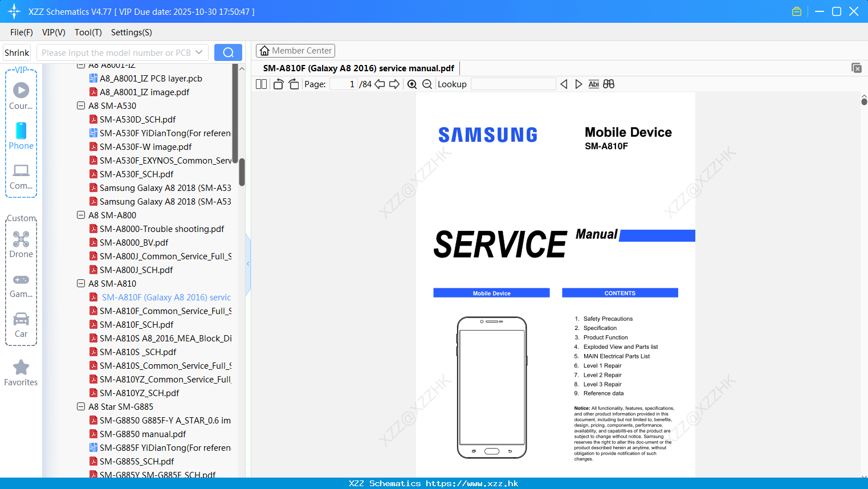Click the Lookup text field
Screen dimensions: 868x489
click(x=514, y=84)
